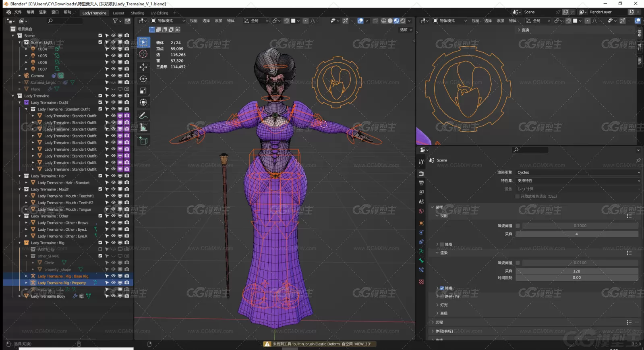The width and height of the screenshot is (644, 350).
Task: Open the Bone properties tab icon
Action: click(x=421, y=261)
